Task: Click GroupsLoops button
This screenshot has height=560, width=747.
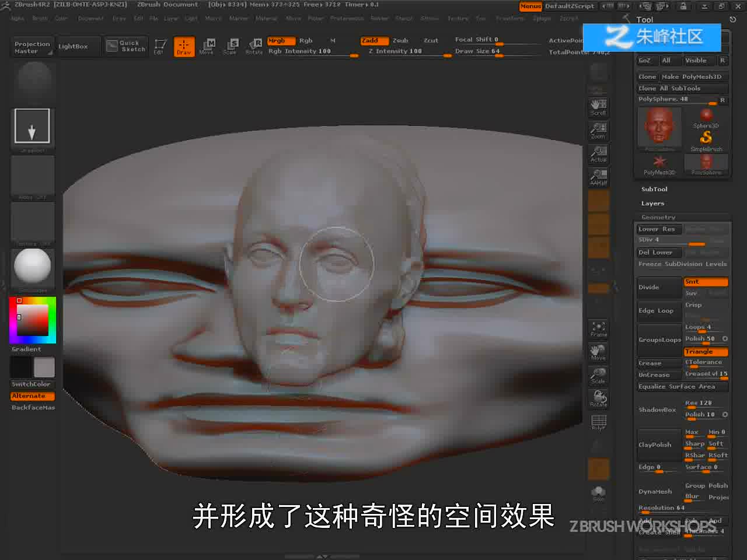Action: [659, 340]
